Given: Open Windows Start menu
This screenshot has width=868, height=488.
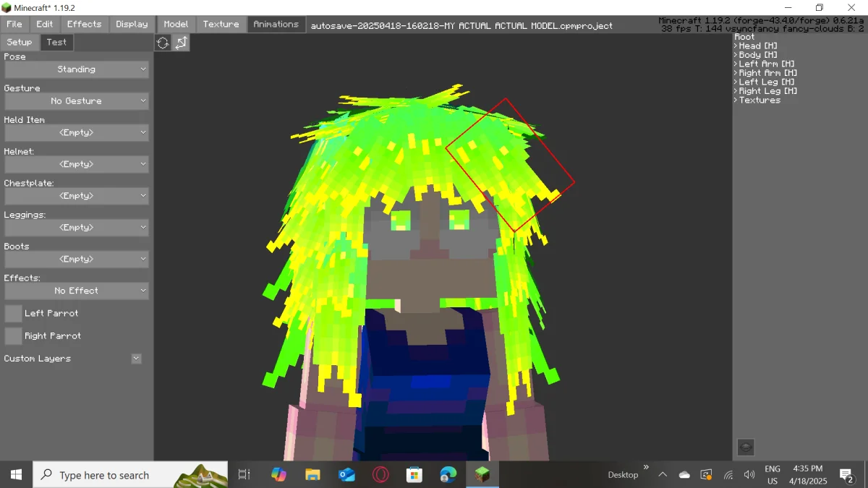Looking at the screenshot, I should (x=16, y=475).
